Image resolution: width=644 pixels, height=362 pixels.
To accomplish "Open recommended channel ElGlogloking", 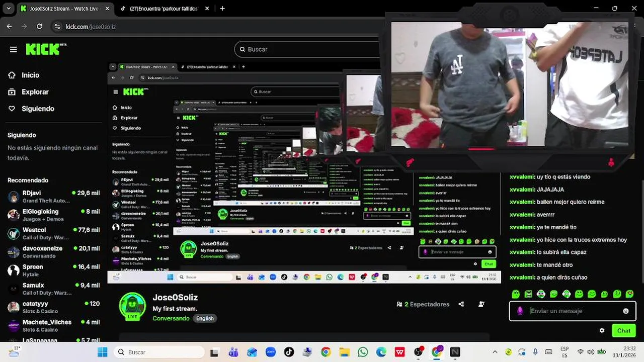I will click(x=54, y=215).
